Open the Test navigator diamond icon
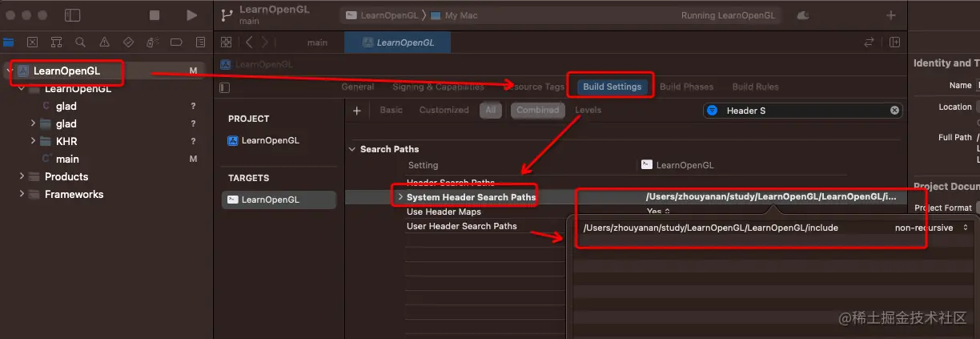 (128, 42)
